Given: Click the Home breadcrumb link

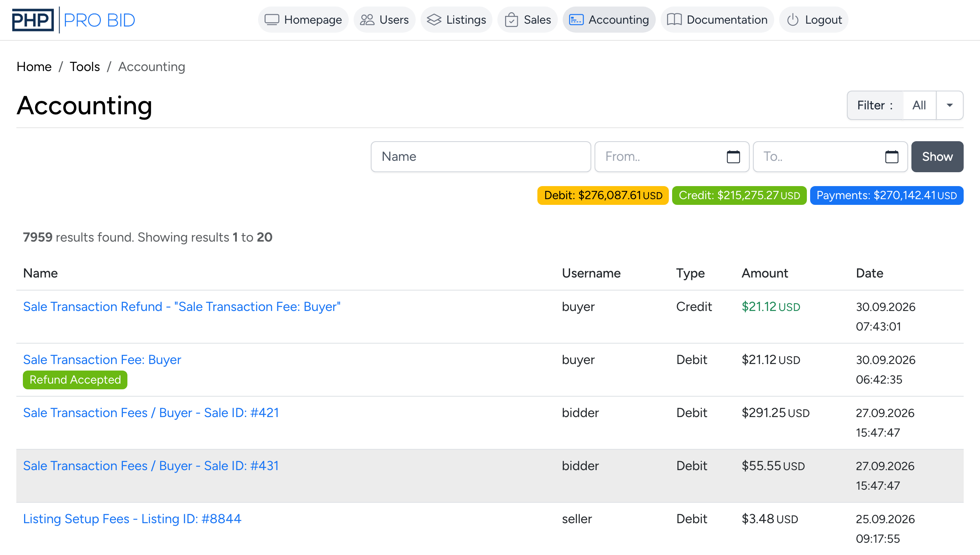Looking at the screenshot, I should point(34,67).
